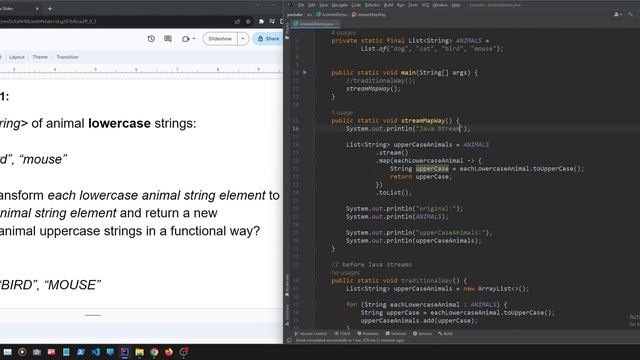Open the Build tool window
The width and height of the screenshot is (640, 360).
[x=445, y=333]
